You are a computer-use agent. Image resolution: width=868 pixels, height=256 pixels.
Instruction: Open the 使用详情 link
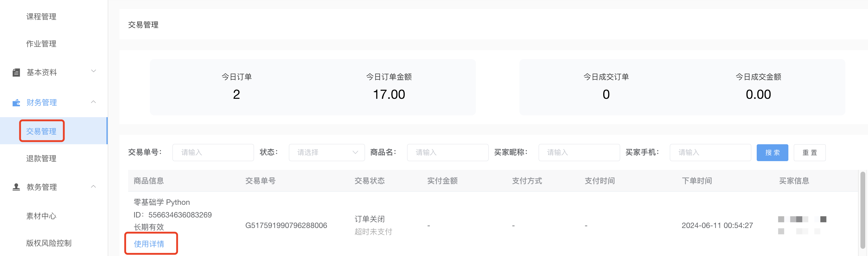pos(149,244)
